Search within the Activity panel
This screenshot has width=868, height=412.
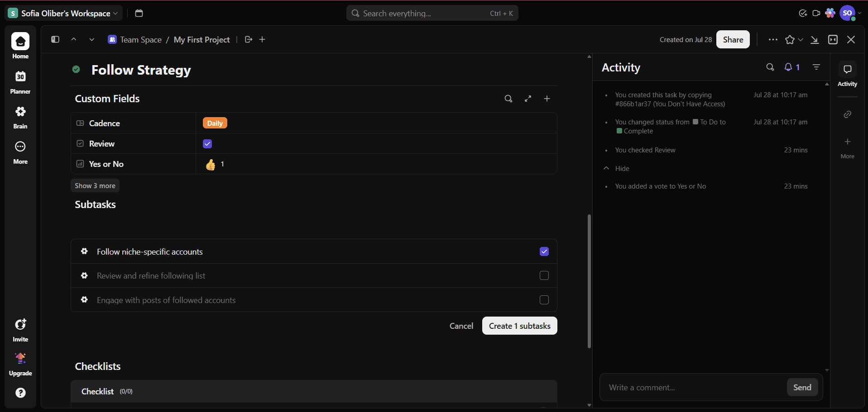pyautogui.click(x=770, y=67)
